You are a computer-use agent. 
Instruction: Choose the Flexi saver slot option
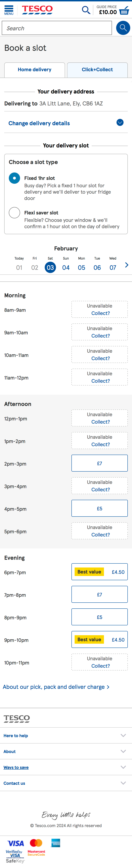click(x=14, y=213)
